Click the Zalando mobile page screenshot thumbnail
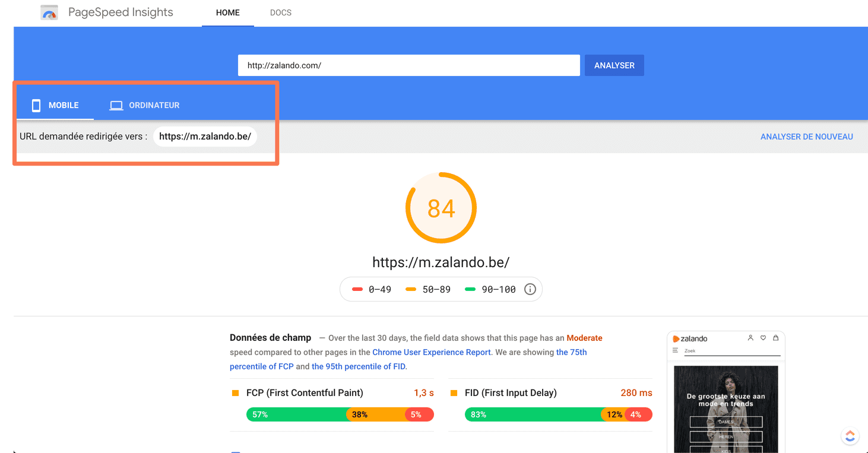Viewport: 868px width, 453px height. 726,392
